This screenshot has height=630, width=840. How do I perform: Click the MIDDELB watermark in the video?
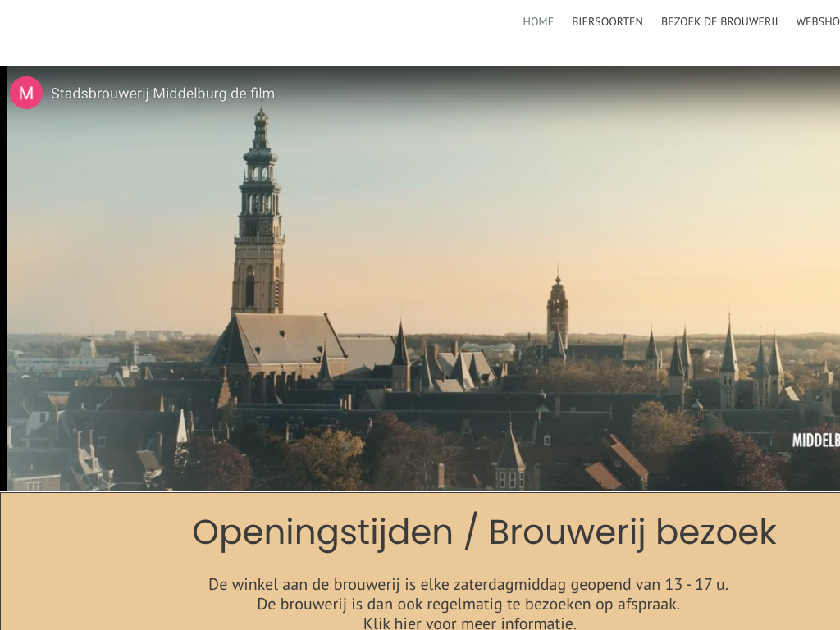(x=815, y=441)
